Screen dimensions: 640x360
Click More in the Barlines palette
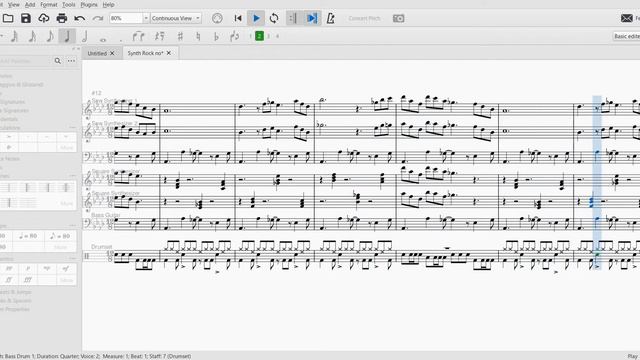(67, 203)
